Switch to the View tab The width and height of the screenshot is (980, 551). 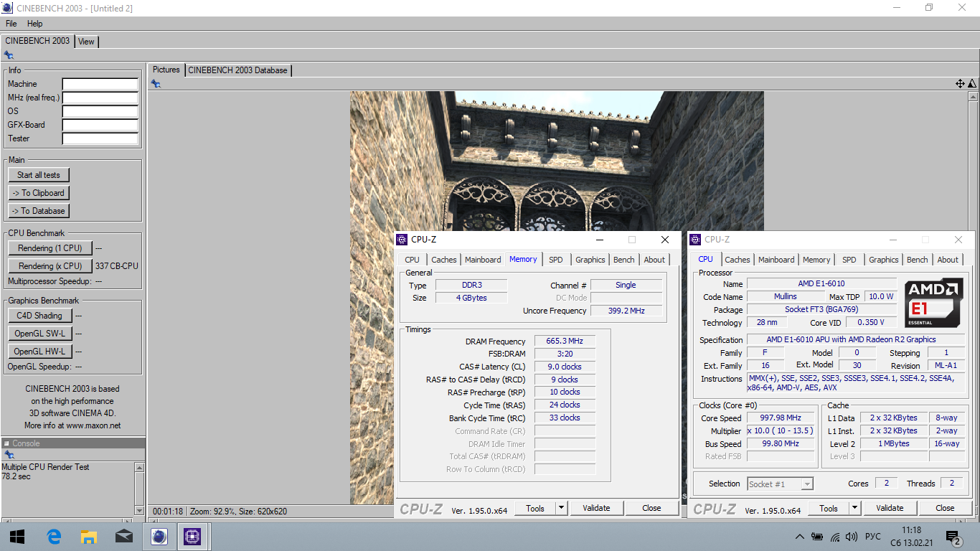(86, 42)
